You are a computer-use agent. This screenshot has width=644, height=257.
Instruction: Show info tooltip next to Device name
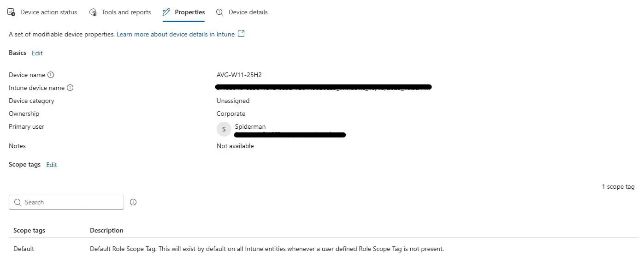pos(51,75)
